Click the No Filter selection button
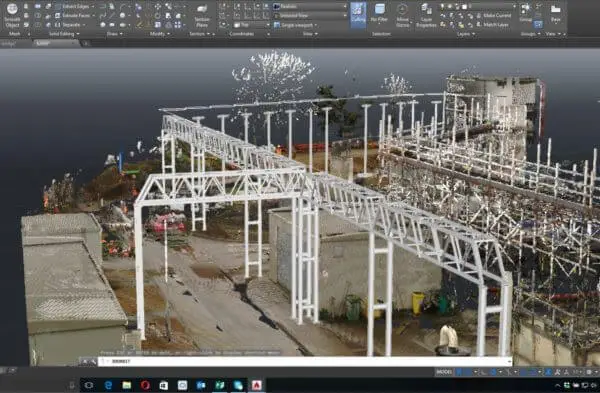This screenshot has width=600, height=393. pos(380,15)
